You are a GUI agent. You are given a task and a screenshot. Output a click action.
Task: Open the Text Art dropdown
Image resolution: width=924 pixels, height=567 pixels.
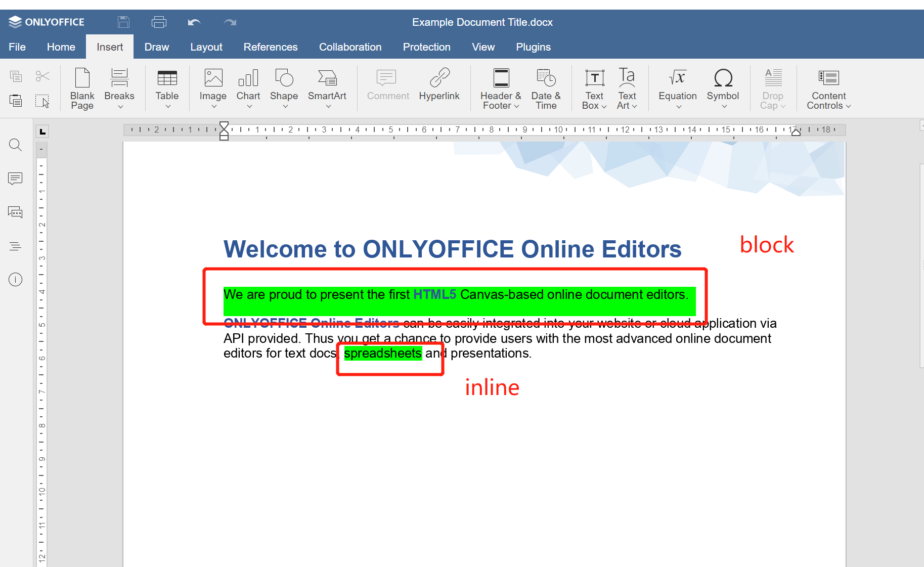coord(627,89)
